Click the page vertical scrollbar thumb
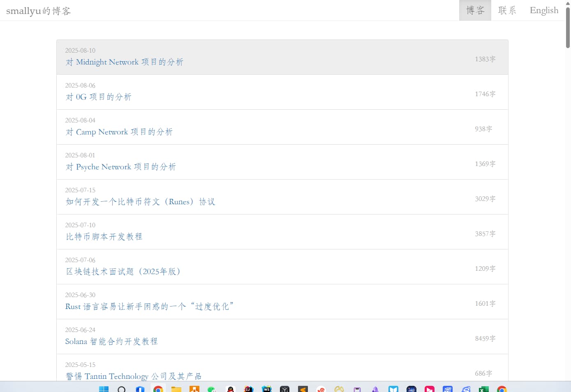Image resolution: width=571 pixels, height=392 pixels. pyautogui.click(x=568, y=27)
